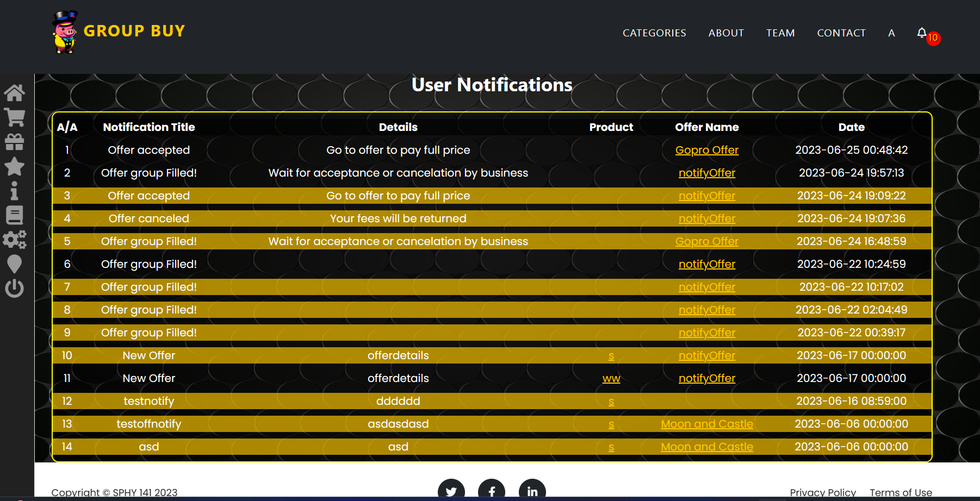Click Moon and Castle link in row 13
This screenshot has height=501, width=980.
tap(706, 424)
